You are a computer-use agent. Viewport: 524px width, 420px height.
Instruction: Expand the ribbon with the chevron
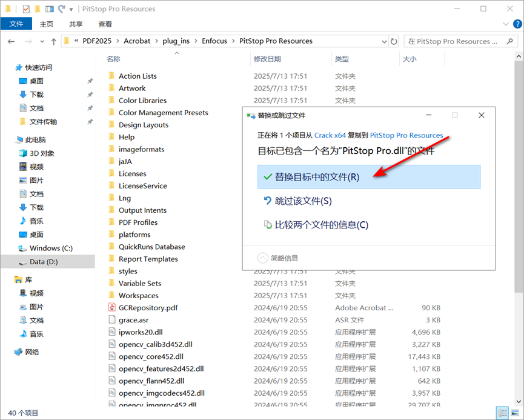506,24
